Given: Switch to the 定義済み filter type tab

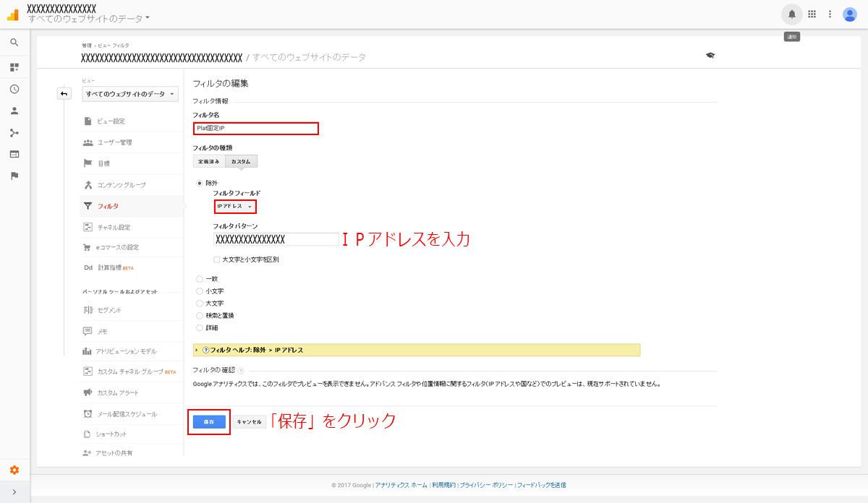Looking at the screenshot, I should (209, 161).
